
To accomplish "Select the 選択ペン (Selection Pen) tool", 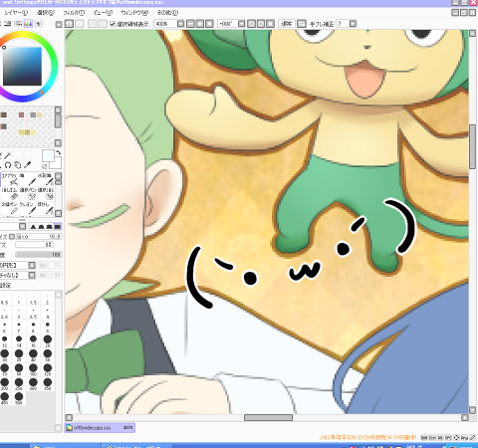I will pyautogui.click(x=28, y=193).
